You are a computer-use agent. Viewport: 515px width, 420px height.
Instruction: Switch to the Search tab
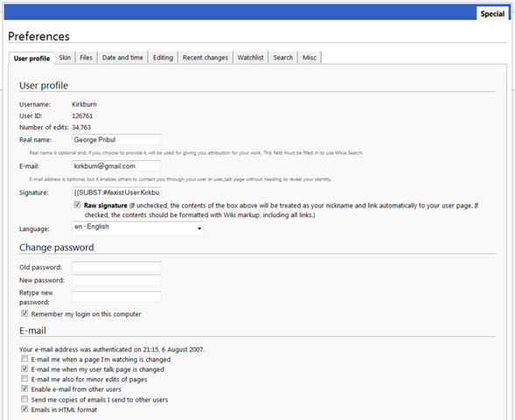pyautogui.click(x=282, y=58)
